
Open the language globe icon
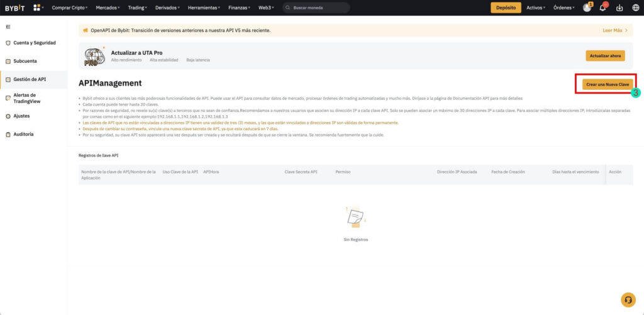pyautogui.click(x=635, y=8)
